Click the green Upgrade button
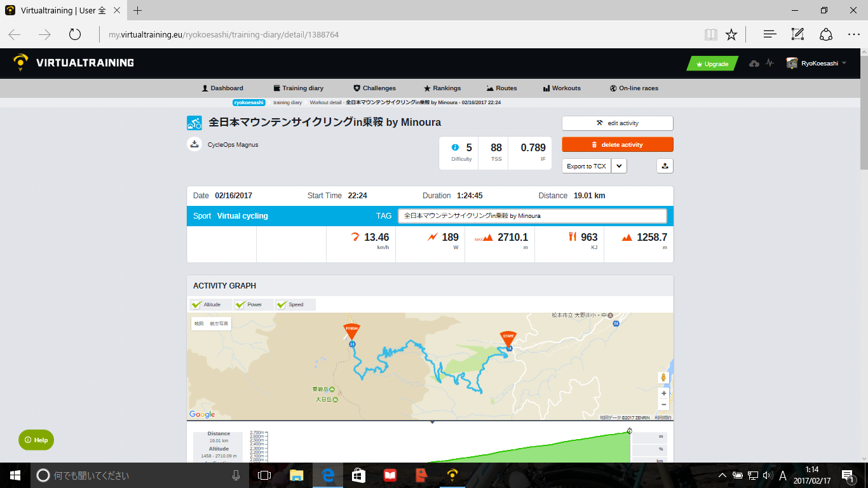 [x=712, y=64]
